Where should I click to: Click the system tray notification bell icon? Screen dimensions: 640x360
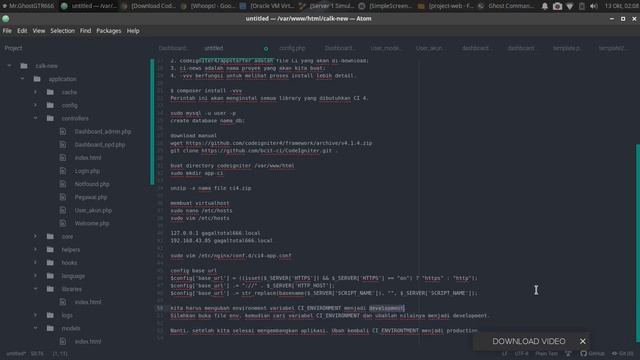click(545, 6)
